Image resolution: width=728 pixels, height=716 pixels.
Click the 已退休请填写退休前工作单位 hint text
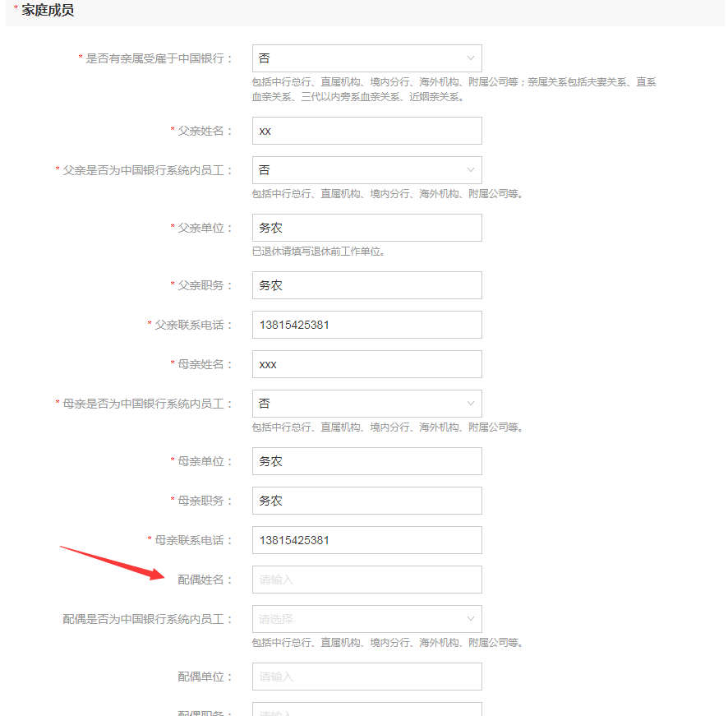pos(319,252)
